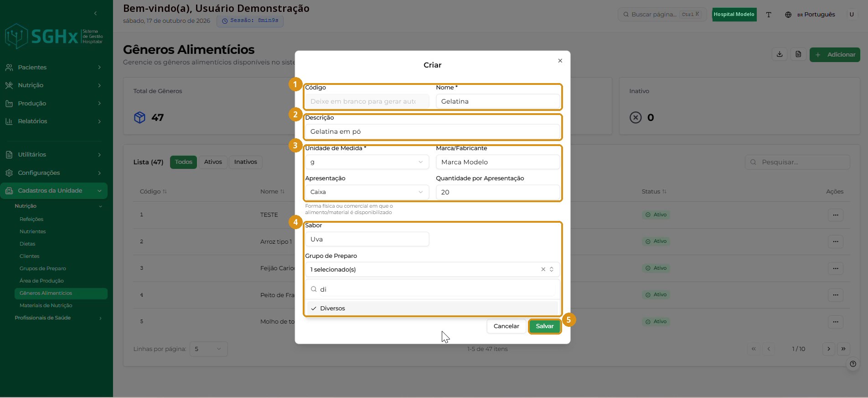Open help question mark icon
Viewport: 868px width, 398px height.
click(853, 364)
